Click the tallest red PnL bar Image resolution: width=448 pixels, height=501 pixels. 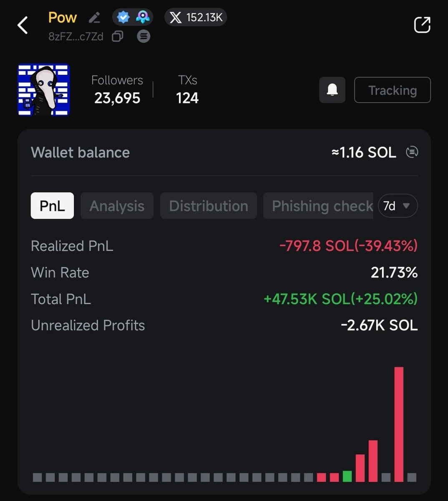[x=399, y=424]
